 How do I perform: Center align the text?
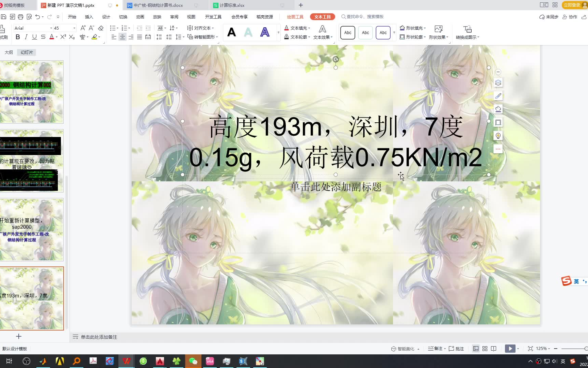click(x=122, y=37)
